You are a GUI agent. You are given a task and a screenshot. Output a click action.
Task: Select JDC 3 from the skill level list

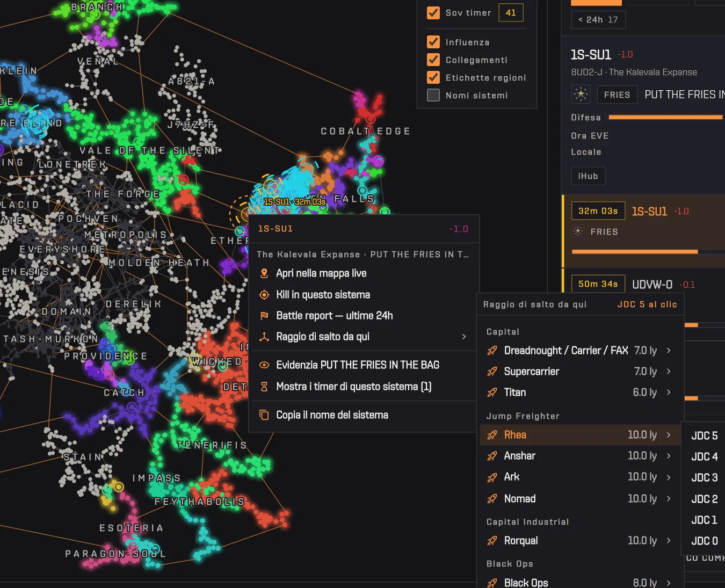[x=704, y=477]
